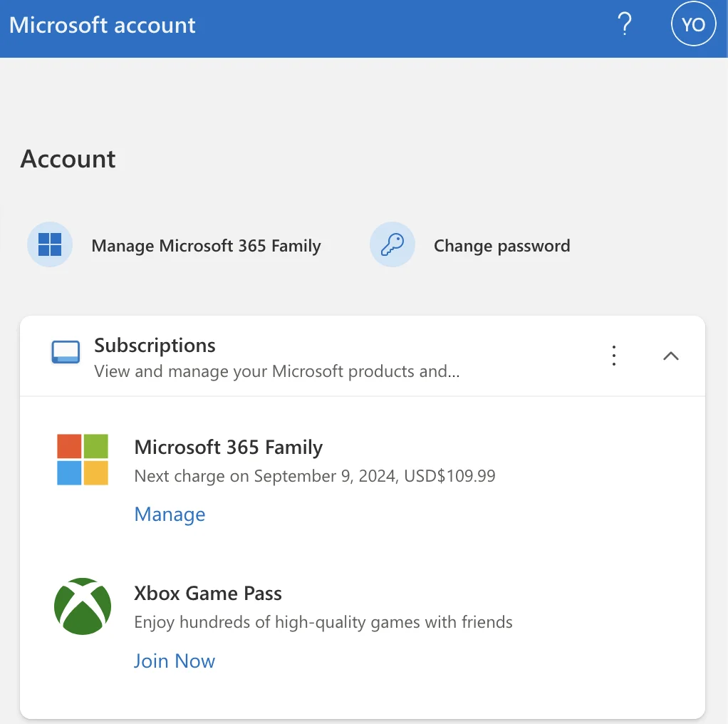Click the key icon for password
The height and width of the screenshot is (724, 728).
pos(392,244)
